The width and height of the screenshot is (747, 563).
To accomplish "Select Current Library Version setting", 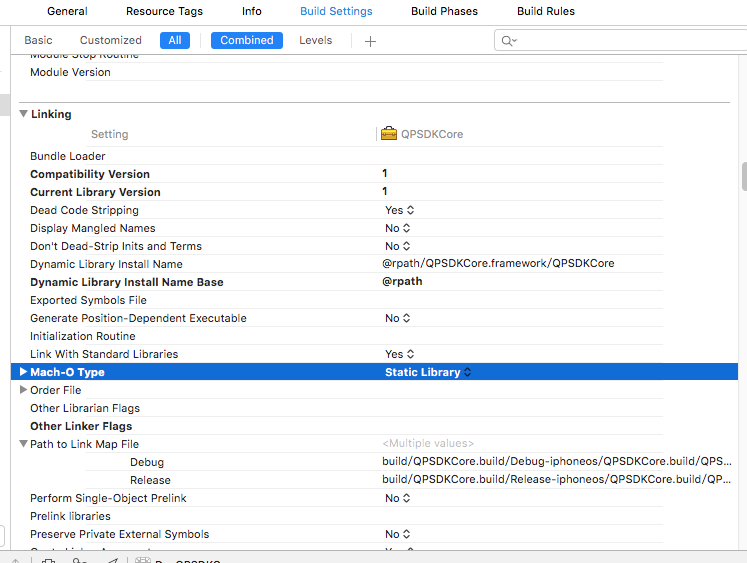I will point(95,192).
